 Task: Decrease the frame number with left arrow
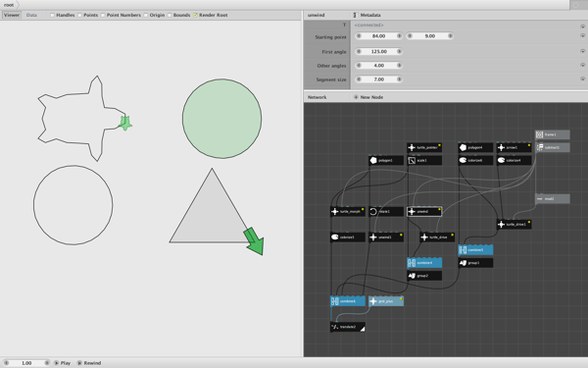6,363
